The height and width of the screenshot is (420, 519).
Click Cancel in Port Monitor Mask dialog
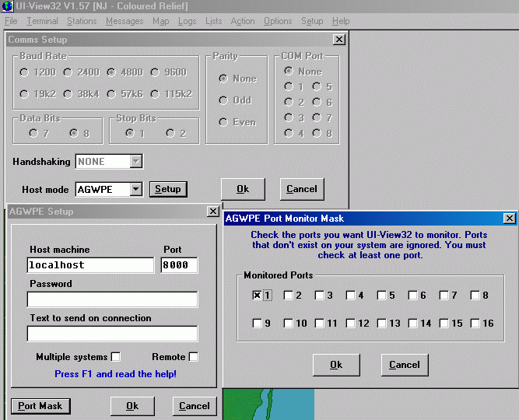[405, 365]
